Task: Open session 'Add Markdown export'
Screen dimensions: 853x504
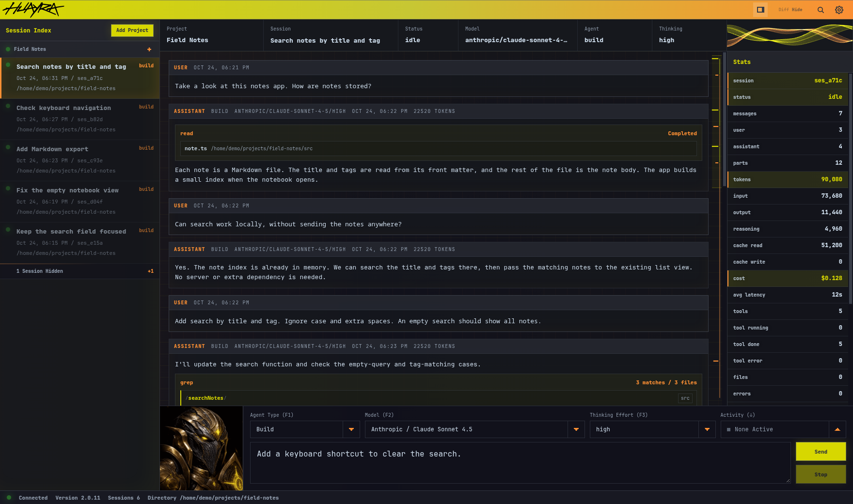Action: [x=80, y=160]
